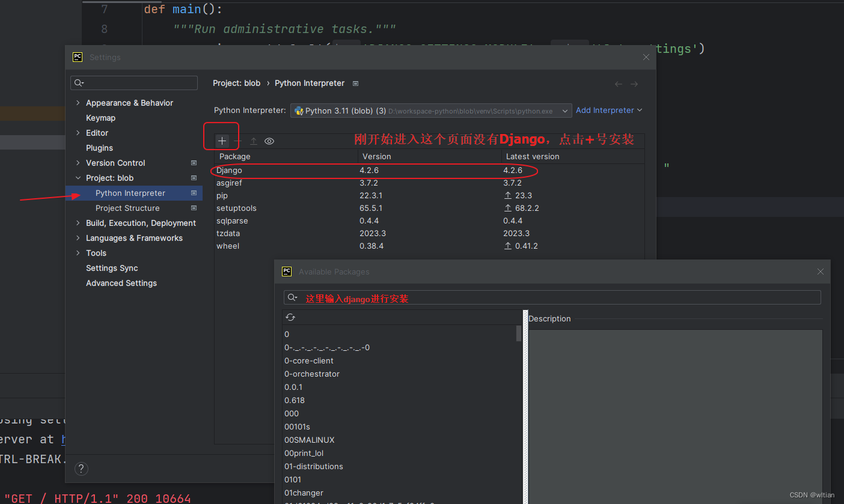Image resolution: width=844 pixels, height=504 pixels.
Task: Select the sqlparse package row
Action: [x=429, y=221]
